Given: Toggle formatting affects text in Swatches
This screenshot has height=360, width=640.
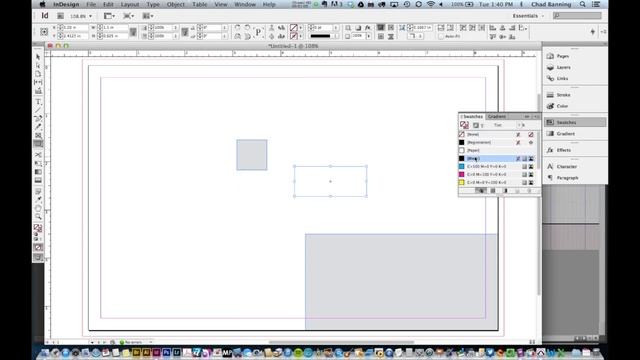Looking at the screenshot, I should (x=482, y=125).
